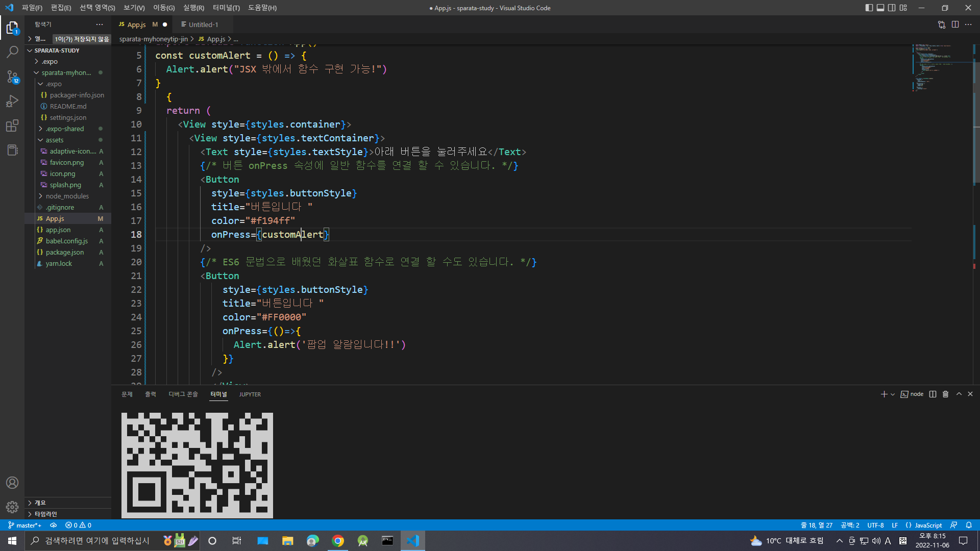This screenshot has width=980, height=551.
Task: Click the editor minimap
Action: click(x=942, y=214)
